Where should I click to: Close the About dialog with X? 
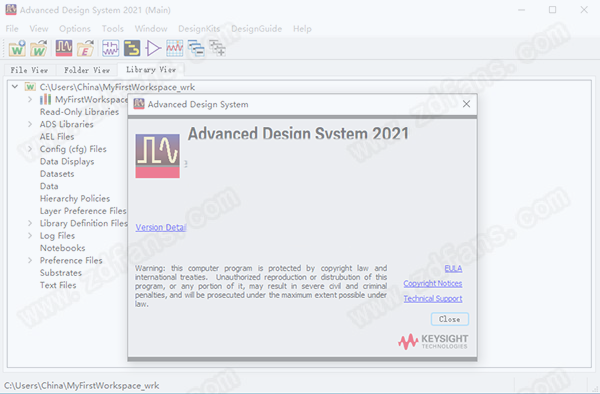(466, 104)
